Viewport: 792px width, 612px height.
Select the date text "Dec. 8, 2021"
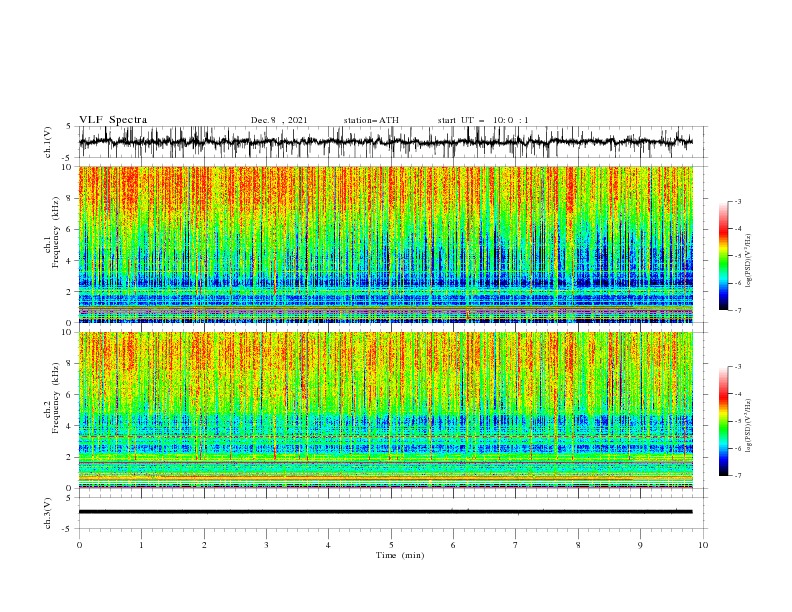(279, 120)
